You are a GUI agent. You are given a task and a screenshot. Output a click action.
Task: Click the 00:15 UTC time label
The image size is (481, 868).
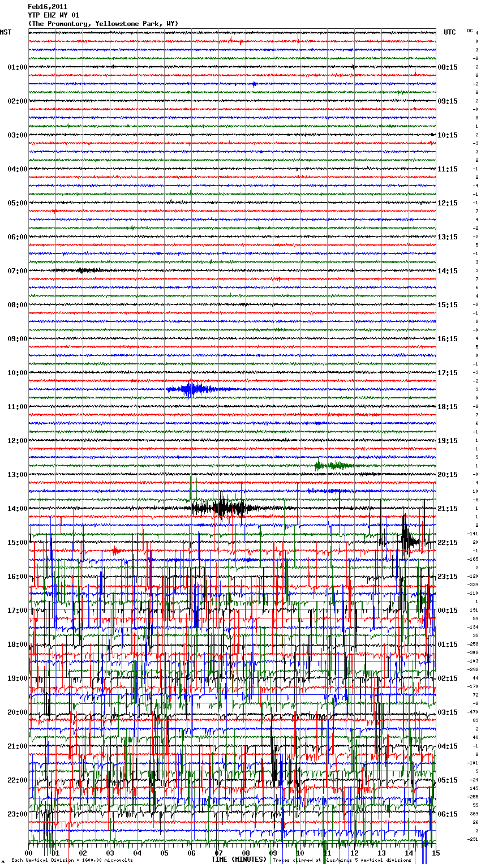click(448, 611)
